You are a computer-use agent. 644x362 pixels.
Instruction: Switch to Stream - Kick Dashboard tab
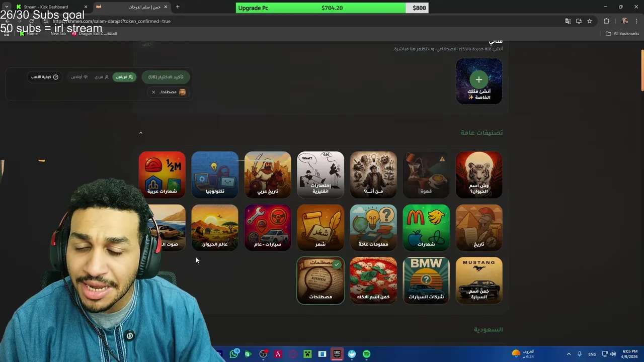click(49, 7)
